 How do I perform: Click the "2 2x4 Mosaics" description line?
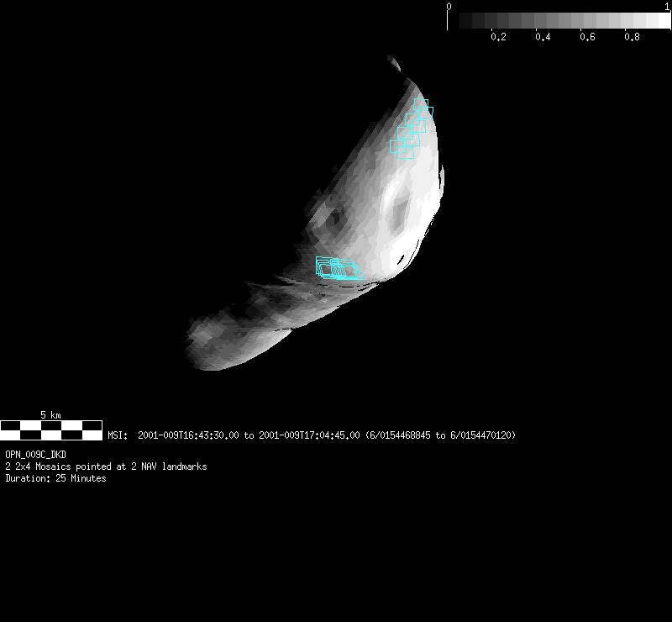106,466
